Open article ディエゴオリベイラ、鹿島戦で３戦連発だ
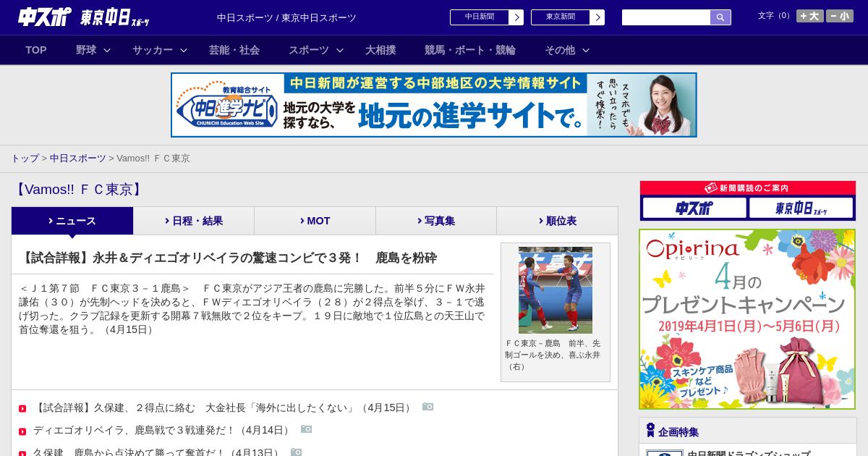Viewport: 868px width, 456px height. 163,430
